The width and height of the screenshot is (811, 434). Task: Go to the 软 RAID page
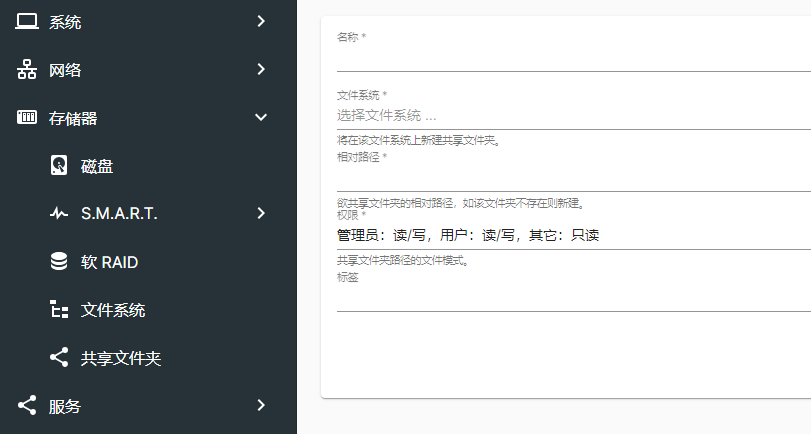[109, 262]
